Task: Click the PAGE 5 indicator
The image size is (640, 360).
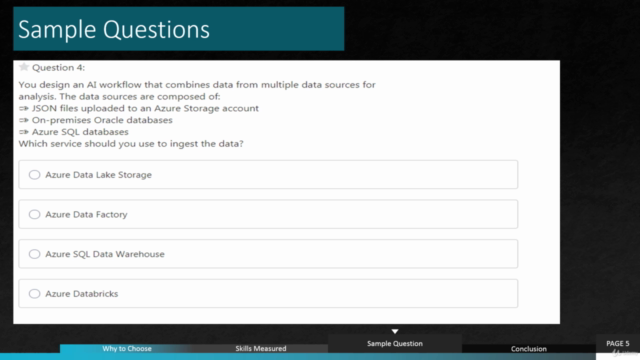Action: (x=618, y=344)
